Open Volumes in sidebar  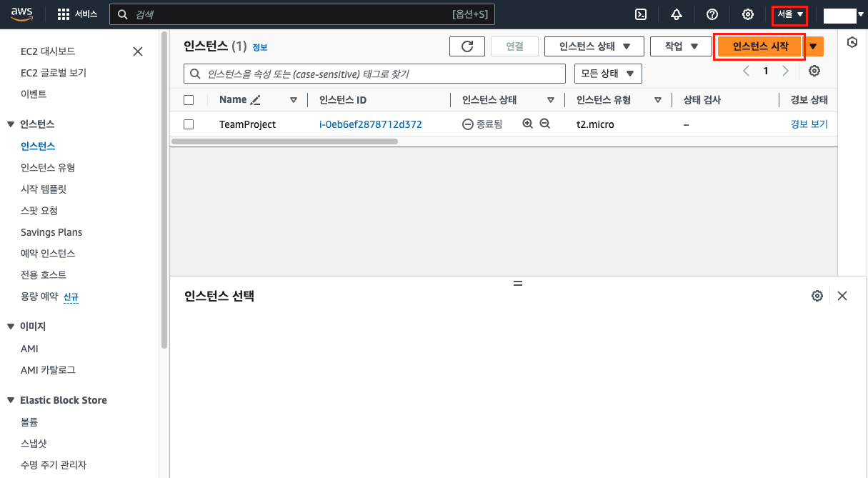coord(29,422)
